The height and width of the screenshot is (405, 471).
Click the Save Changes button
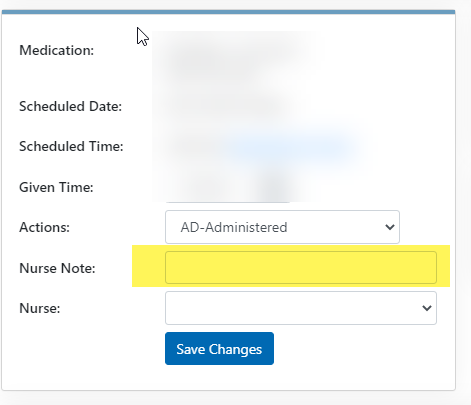219,348
